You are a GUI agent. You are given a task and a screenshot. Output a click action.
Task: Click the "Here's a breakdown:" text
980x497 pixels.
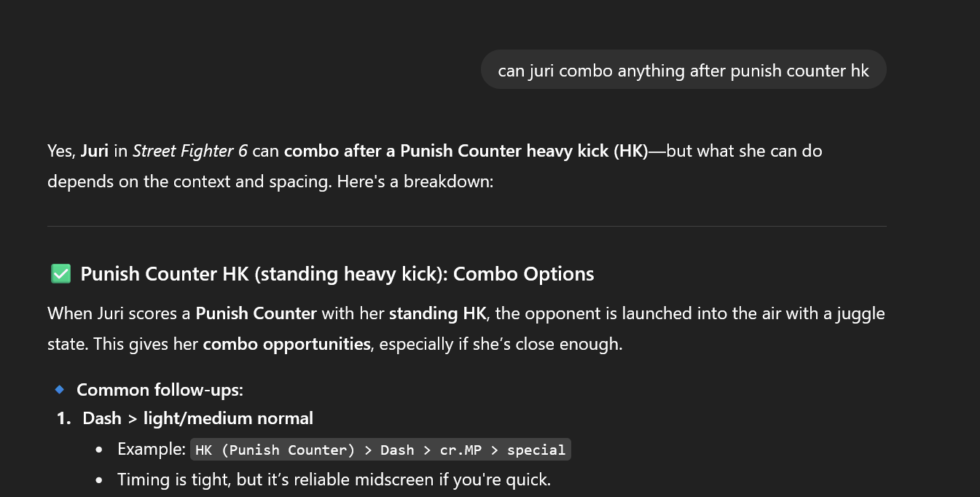(x=415, y=181)
